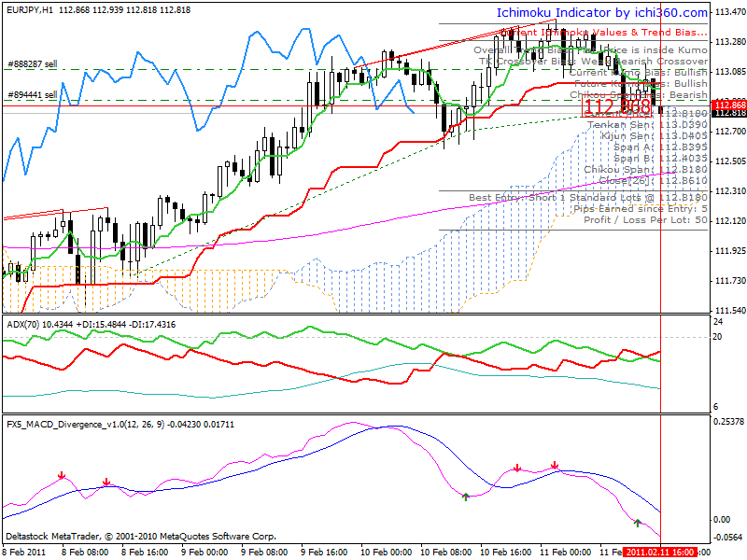Select the #888287 sell order label
This screenshot has width=747, height=560.
point(33,63)
